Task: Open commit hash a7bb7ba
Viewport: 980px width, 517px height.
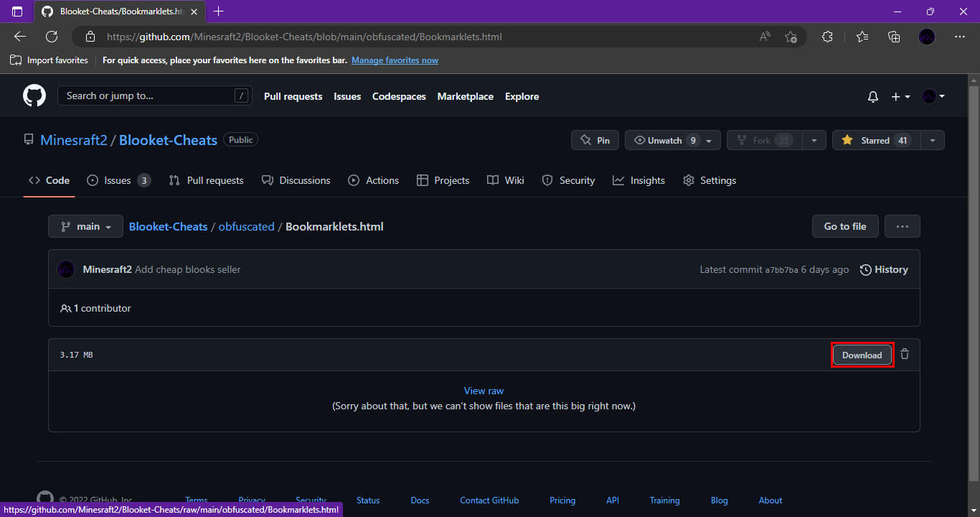Action: pos(781,270)
